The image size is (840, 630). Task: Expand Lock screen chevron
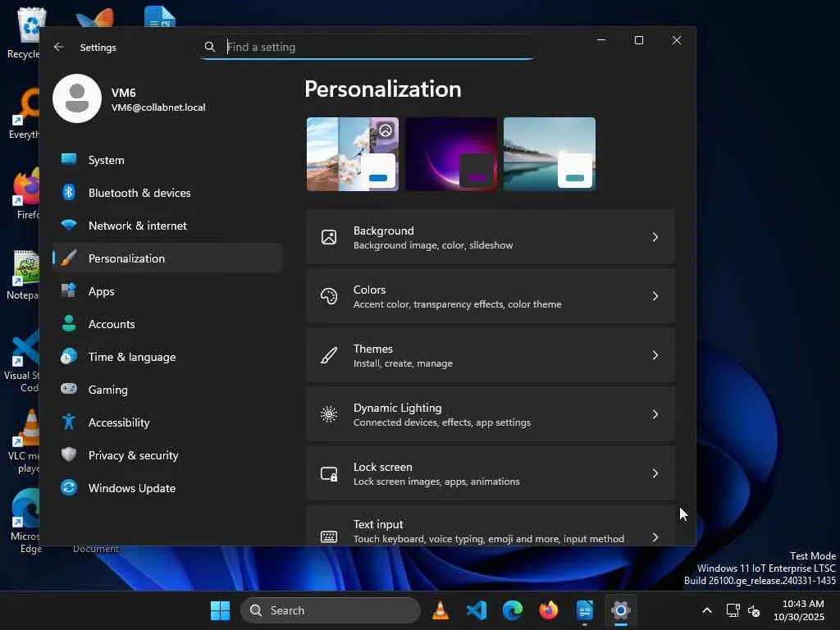(x=655, y=473)
